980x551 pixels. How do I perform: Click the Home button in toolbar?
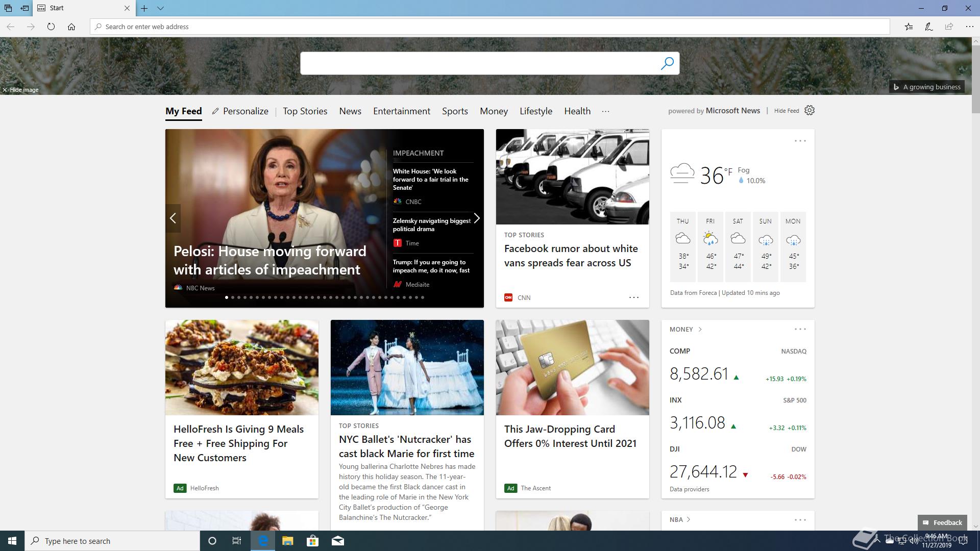pyautogui.click(x=71, y=27)
